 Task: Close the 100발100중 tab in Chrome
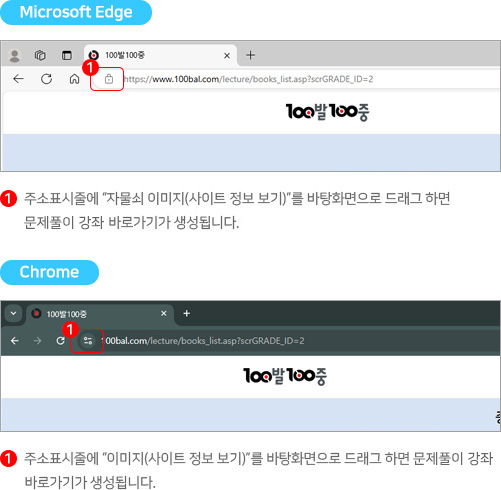[164, 313]
